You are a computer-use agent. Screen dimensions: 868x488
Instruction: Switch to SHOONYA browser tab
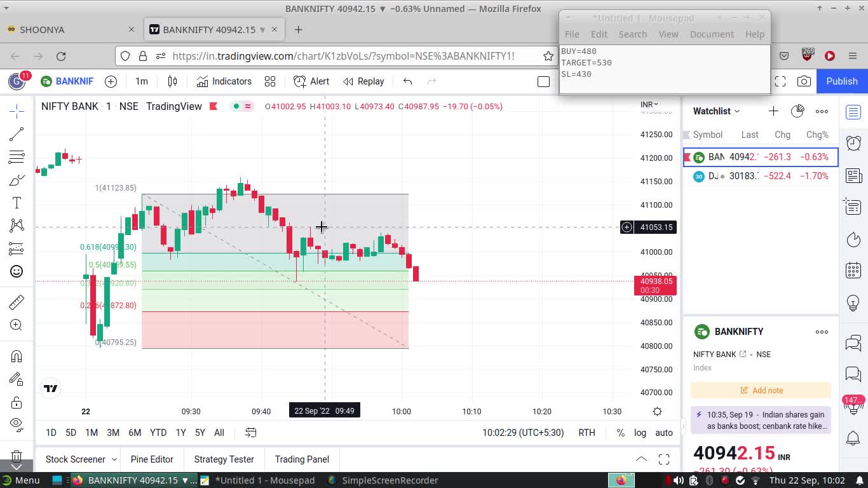(x=70, y=29)
